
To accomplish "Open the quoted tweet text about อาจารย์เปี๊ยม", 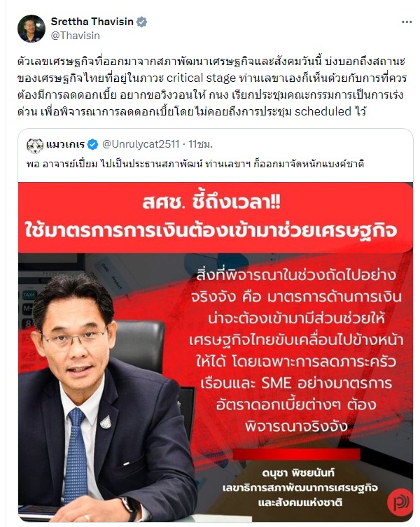I will point(195,164).
